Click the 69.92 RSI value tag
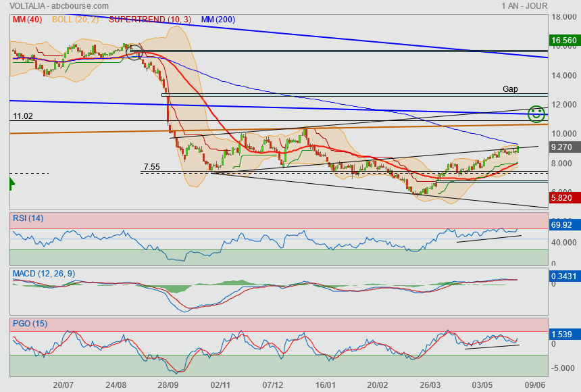This screenshot has width=581, height=392. pyautogui.click(x=565, y=225)
